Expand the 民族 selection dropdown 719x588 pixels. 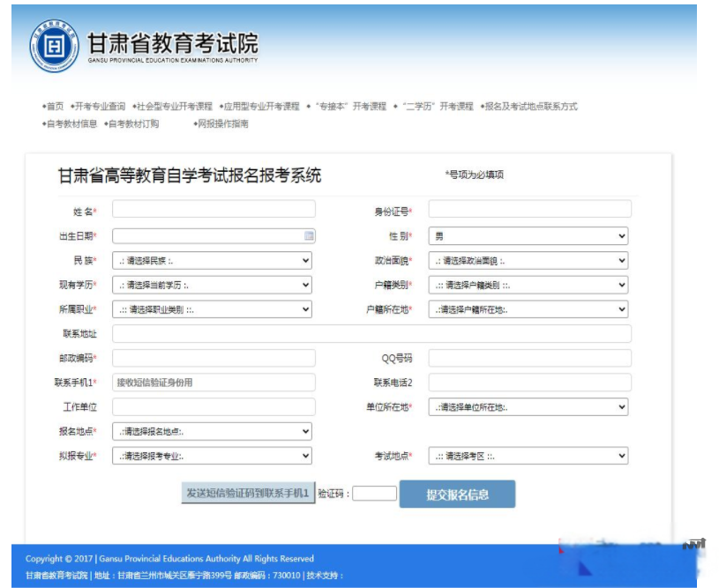(x=212, y=261)
